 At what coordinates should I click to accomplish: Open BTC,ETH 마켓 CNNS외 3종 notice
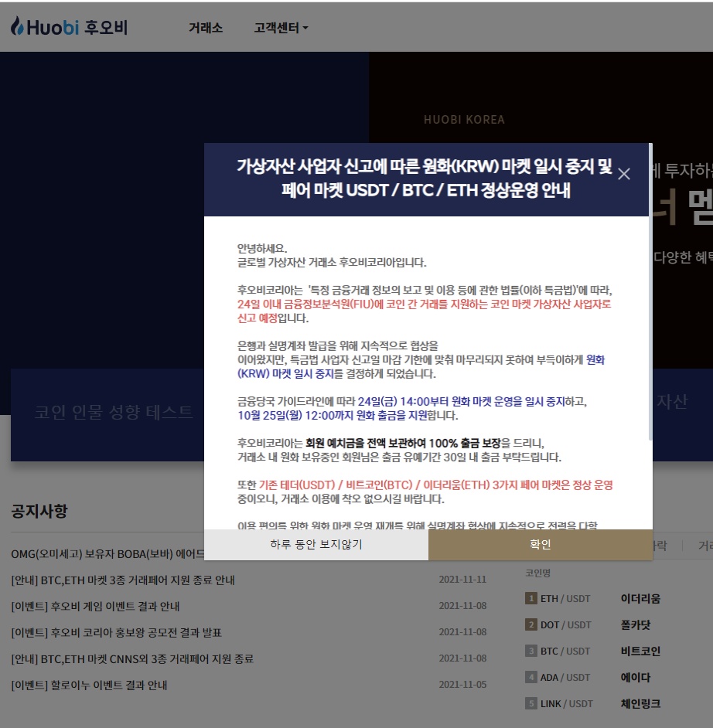(x=132, y=658)
